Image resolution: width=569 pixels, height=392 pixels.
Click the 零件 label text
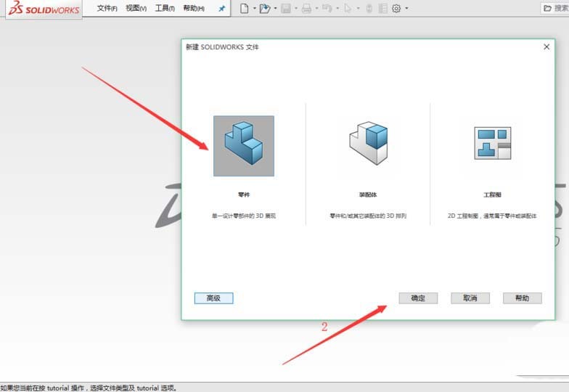(x=244, y=195)
